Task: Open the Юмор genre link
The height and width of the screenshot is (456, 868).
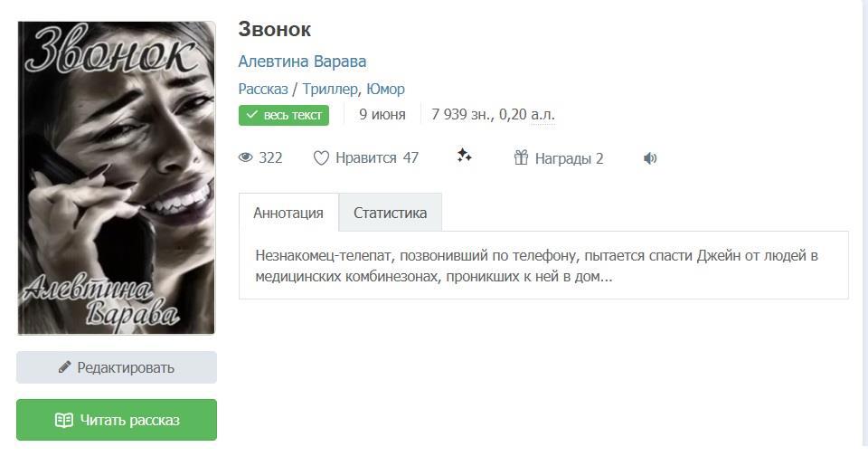Action: [x=385, y=89]
